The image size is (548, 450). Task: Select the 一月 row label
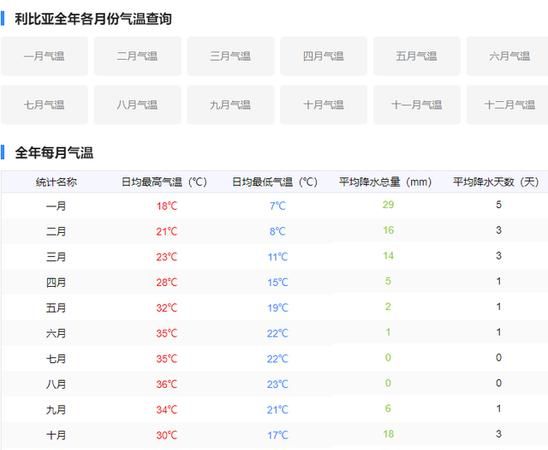click(56, 206)
